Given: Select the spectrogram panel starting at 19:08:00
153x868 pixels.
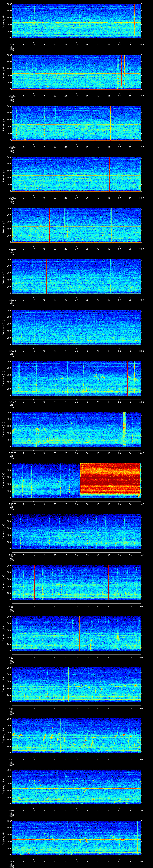Looking at the screenshot, I should pyautogui.click(x=76, y=378).
